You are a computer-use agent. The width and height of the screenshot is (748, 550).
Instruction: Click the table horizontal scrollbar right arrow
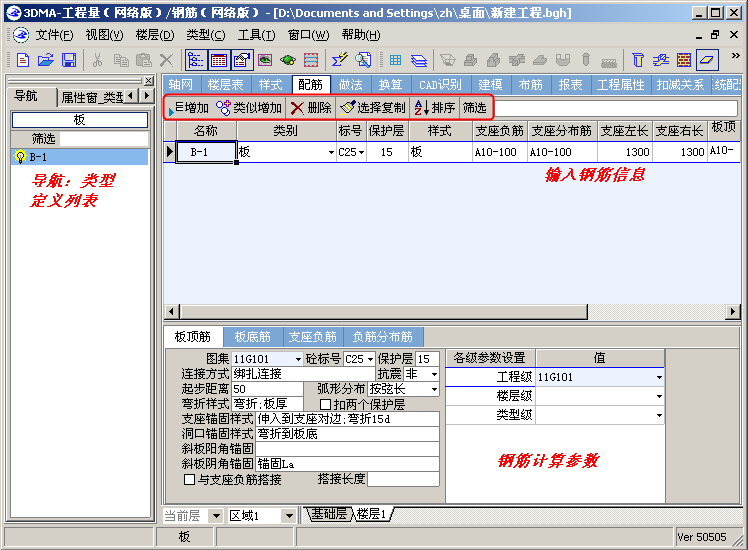733,311
